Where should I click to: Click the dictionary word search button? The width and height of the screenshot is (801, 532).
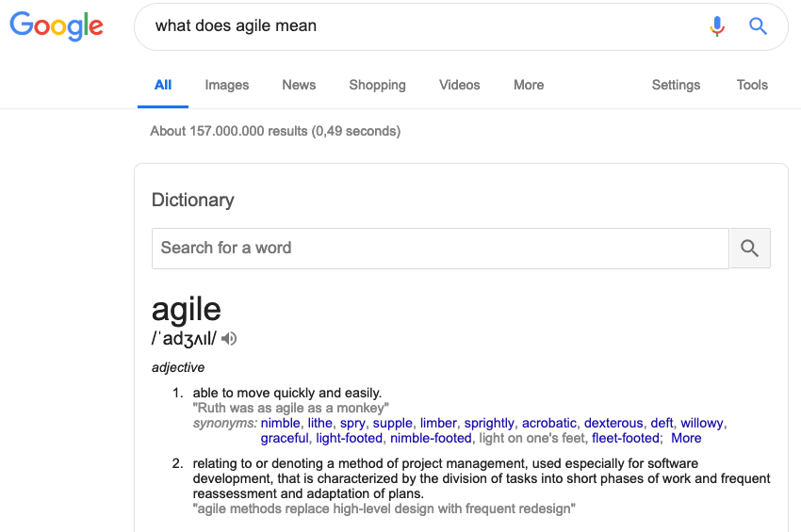coord(750,249)
